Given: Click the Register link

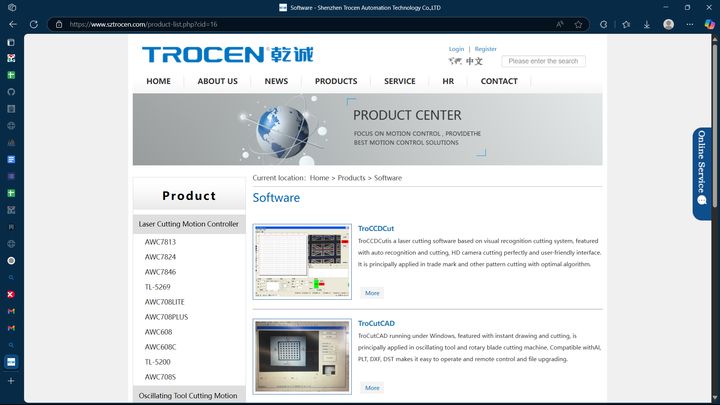Looking at the screenshot, I should (485, 49).
